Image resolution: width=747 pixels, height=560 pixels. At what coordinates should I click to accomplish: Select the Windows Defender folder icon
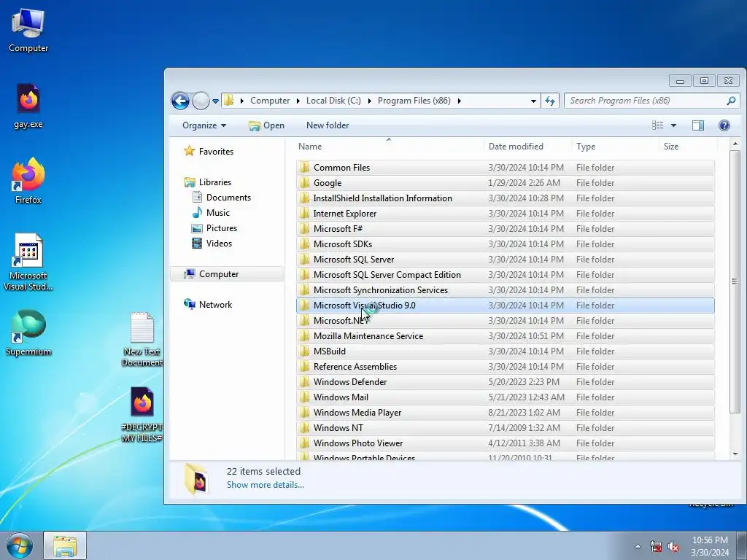pos(304,382)
